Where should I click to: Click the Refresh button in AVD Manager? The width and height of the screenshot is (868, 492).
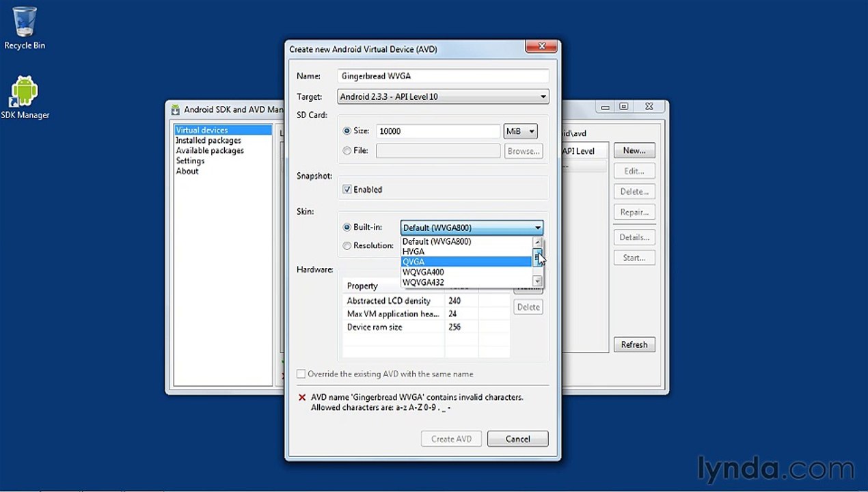click(x=634, y=344)
